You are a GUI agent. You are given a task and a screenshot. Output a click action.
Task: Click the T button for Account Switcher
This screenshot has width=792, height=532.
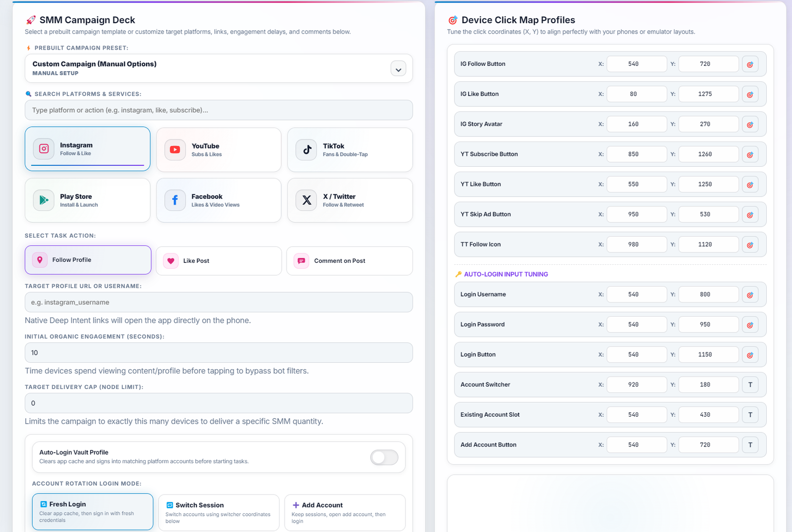750,385
